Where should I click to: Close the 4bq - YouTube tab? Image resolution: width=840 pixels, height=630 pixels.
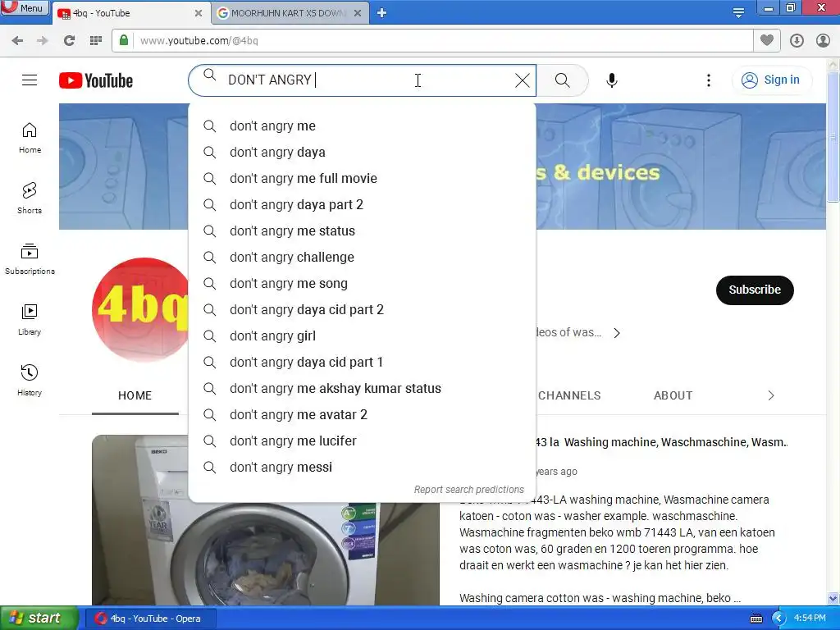[x=199, y=13]
